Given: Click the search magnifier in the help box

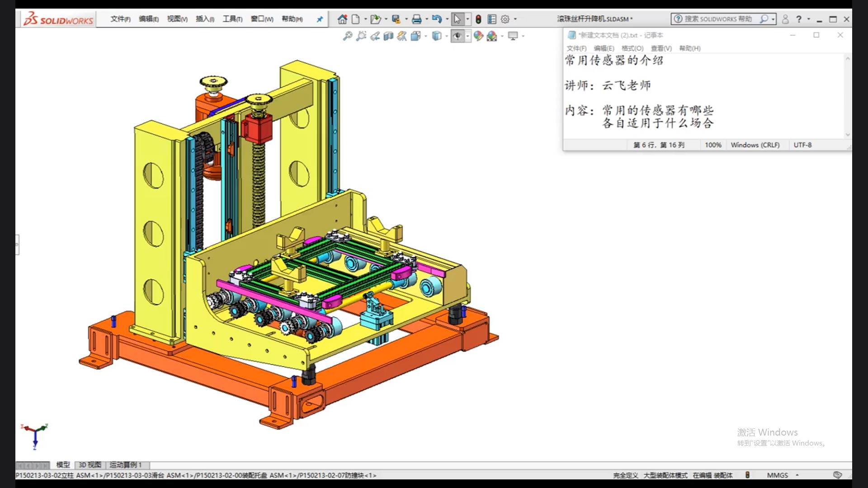Looking at the screenshot, I should point(764,19).
